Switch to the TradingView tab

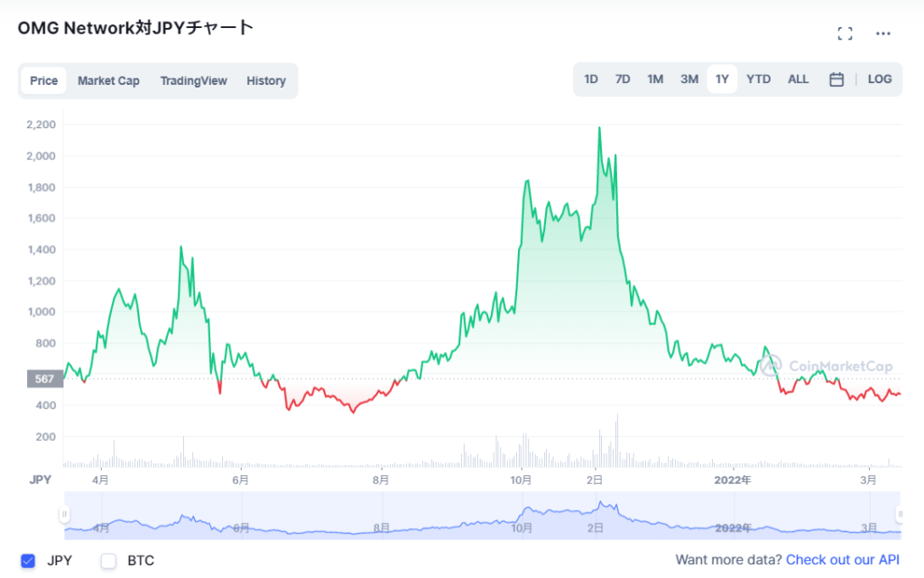click(193, 80)
